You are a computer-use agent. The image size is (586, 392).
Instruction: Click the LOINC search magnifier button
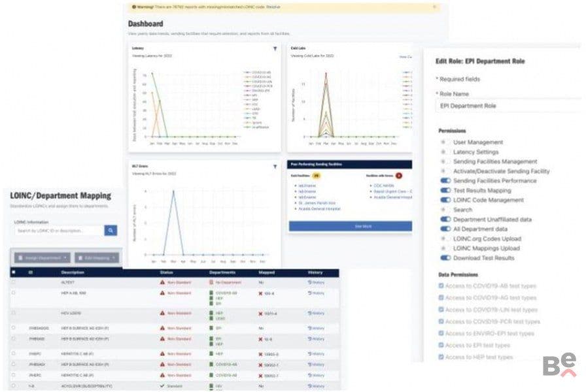[x=111, y=231]
